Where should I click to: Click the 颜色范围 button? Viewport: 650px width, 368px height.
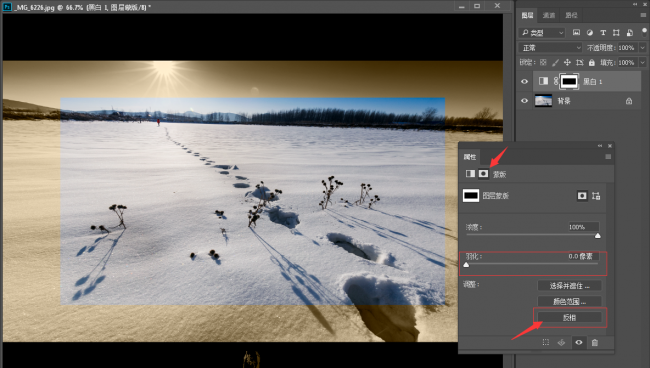click(569, 301)
